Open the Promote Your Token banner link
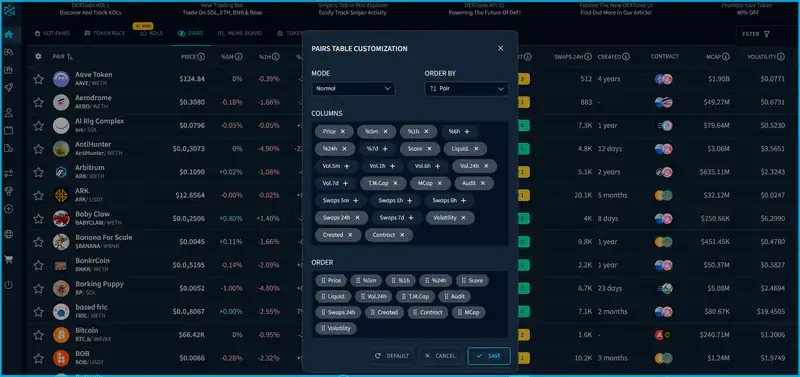This screenshot has width=800, height=377. (746, 8)
